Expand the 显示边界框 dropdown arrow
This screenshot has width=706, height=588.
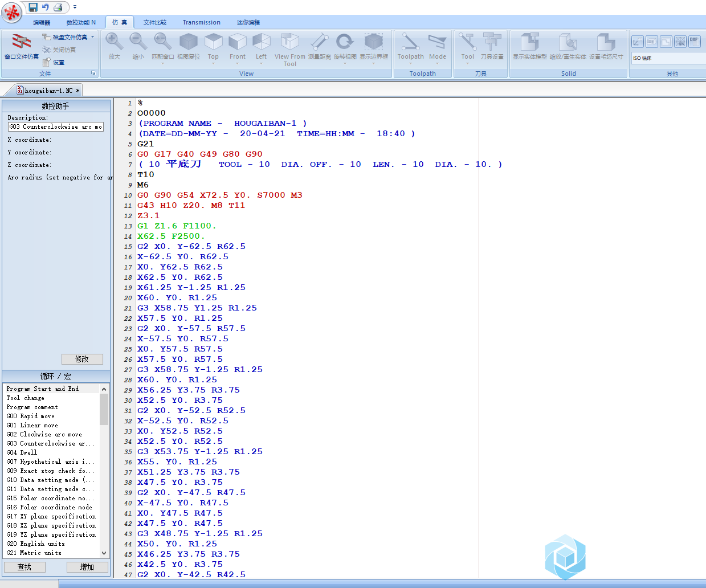point(374,63)
